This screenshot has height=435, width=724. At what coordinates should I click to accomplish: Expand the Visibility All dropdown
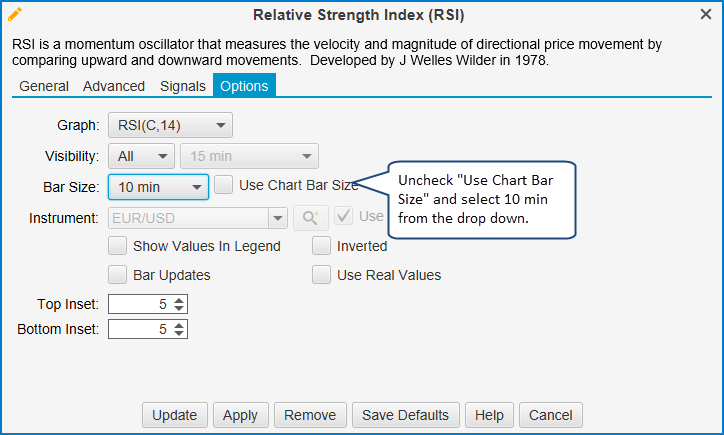pyautogui.click(x=141, y=156)
